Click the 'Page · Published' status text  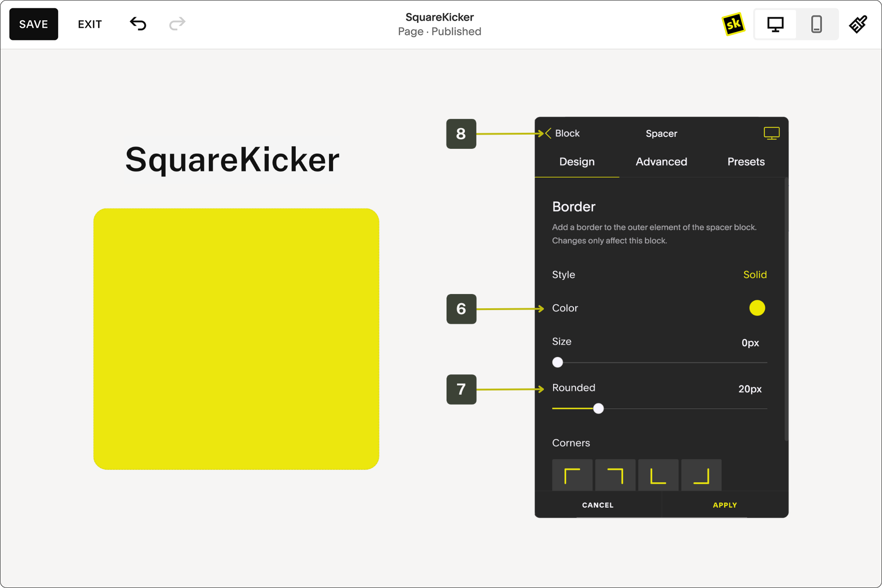pyautogui.click(x=440, y=32)
